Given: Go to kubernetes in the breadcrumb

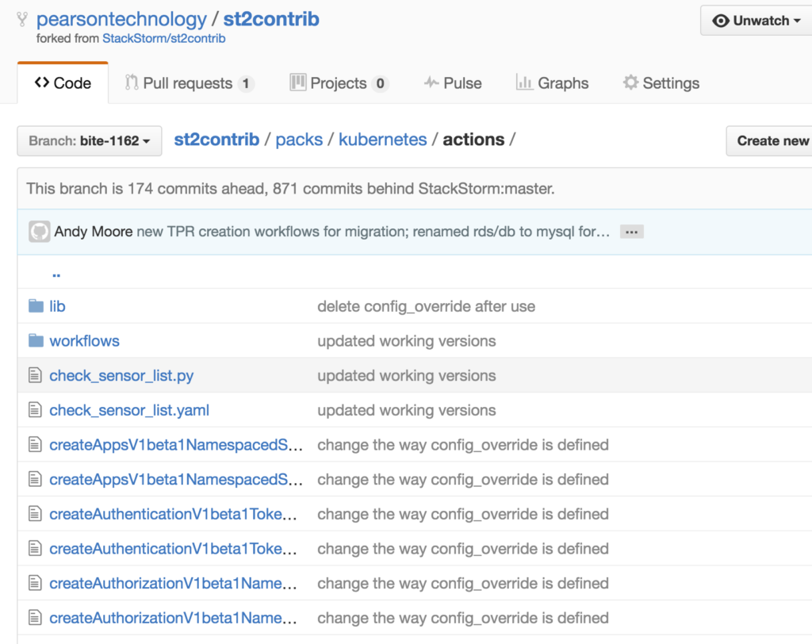Looking at the screenshot, I should click(x=383, y=140).
